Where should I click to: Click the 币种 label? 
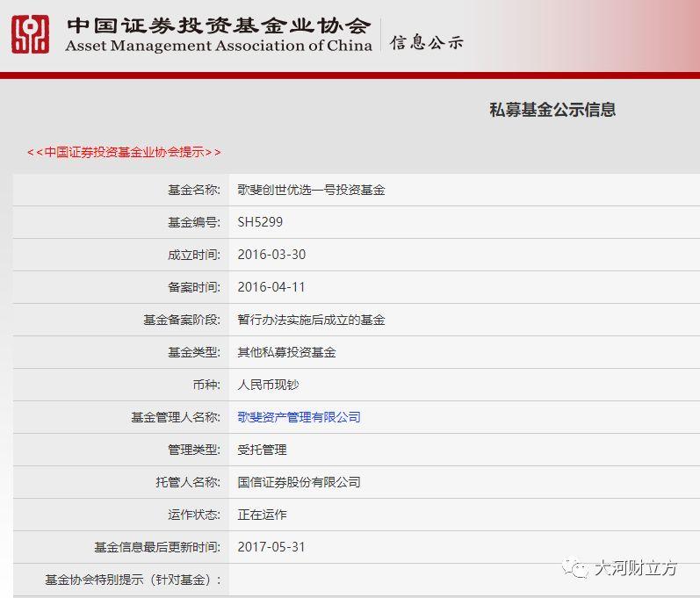206,385
